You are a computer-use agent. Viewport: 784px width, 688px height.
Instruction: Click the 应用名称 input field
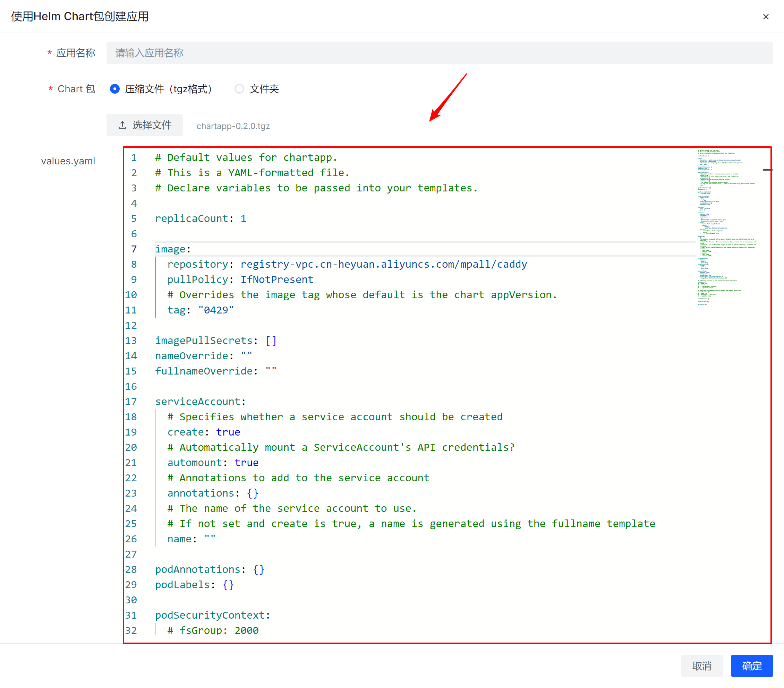pyautogui.click(x=439, y=53)
